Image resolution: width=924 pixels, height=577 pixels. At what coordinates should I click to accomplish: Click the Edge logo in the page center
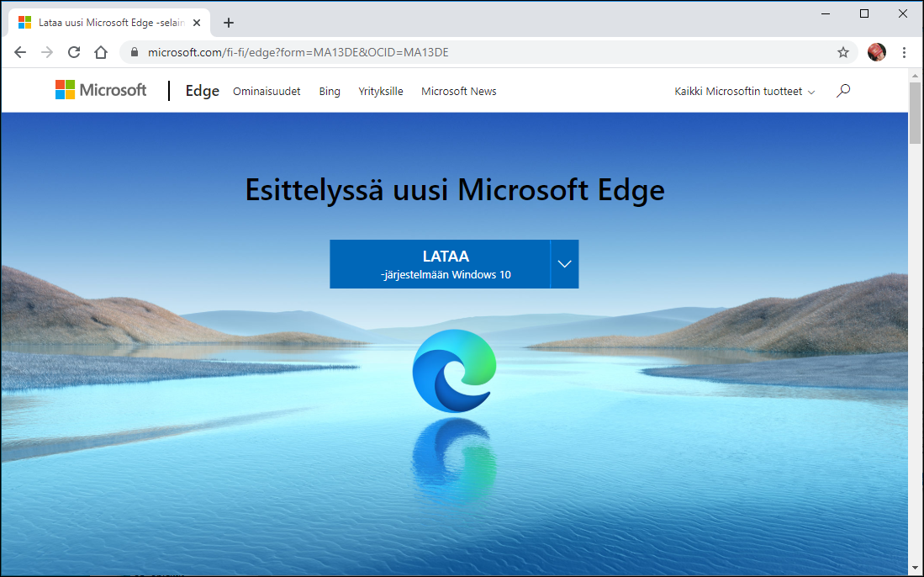(453, 370)
